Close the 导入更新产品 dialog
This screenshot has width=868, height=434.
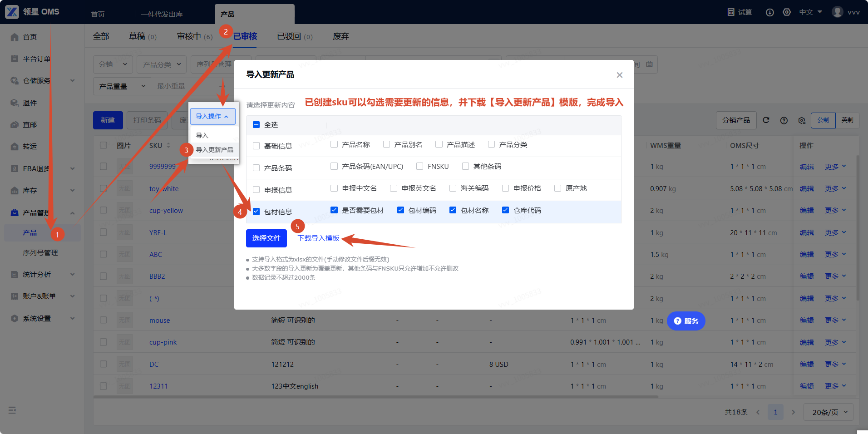coord(620,75)
